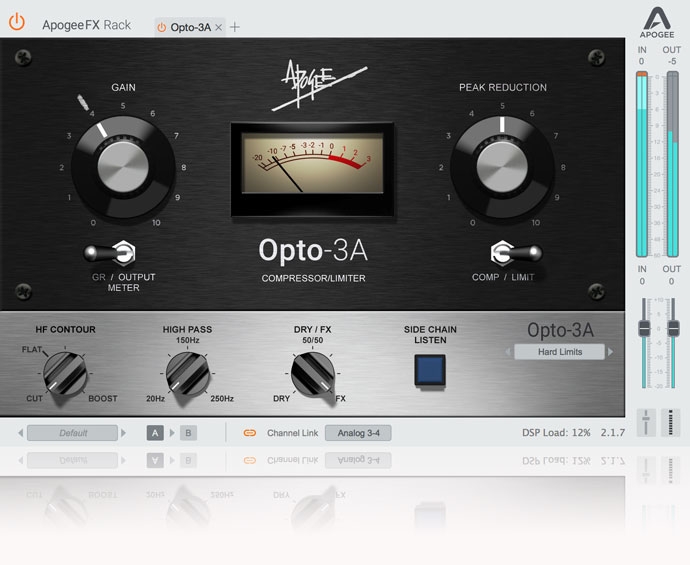Image resolution: width=690 pixels, height=565 pixels.
Task: Select the Opto-3A tab
Action: [189, 27]
